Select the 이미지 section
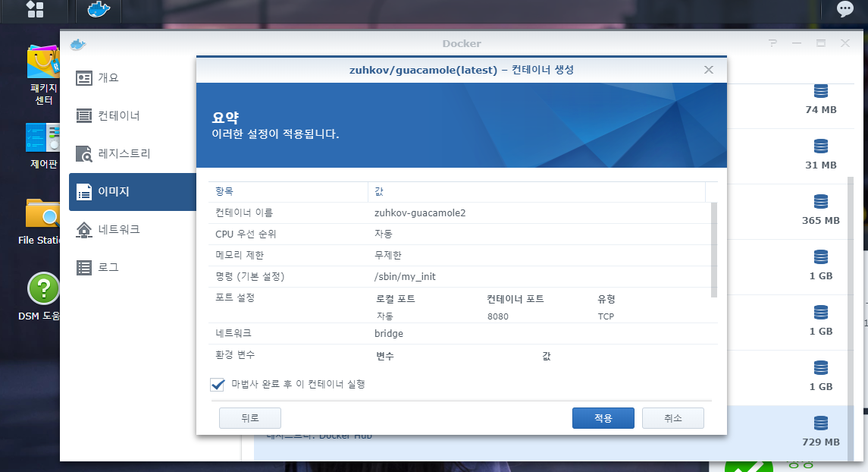Image resolution: width=868 pixels, height=472 pixels. pyautogui.click(x=133, y=192)
